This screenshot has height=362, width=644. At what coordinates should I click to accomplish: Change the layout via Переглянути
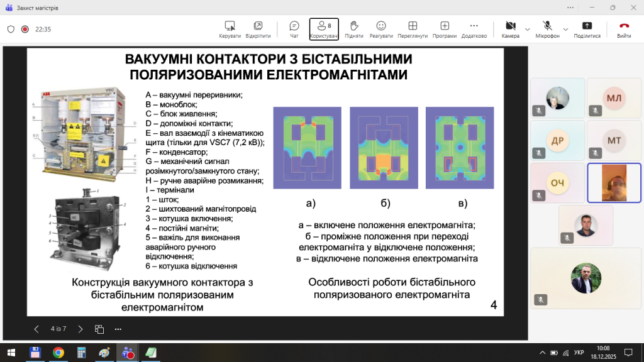click(x=413, y=30)
